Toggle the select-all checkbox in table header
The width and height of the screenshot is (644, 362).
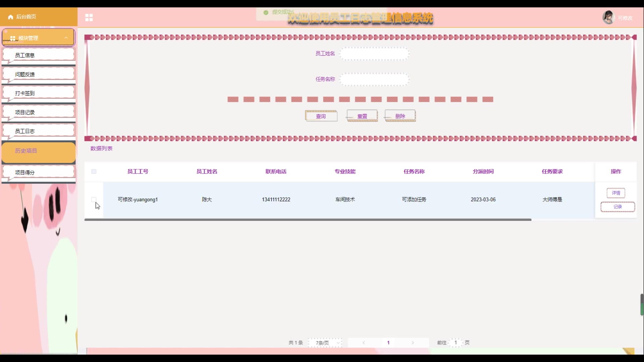[x=94, y=172]
